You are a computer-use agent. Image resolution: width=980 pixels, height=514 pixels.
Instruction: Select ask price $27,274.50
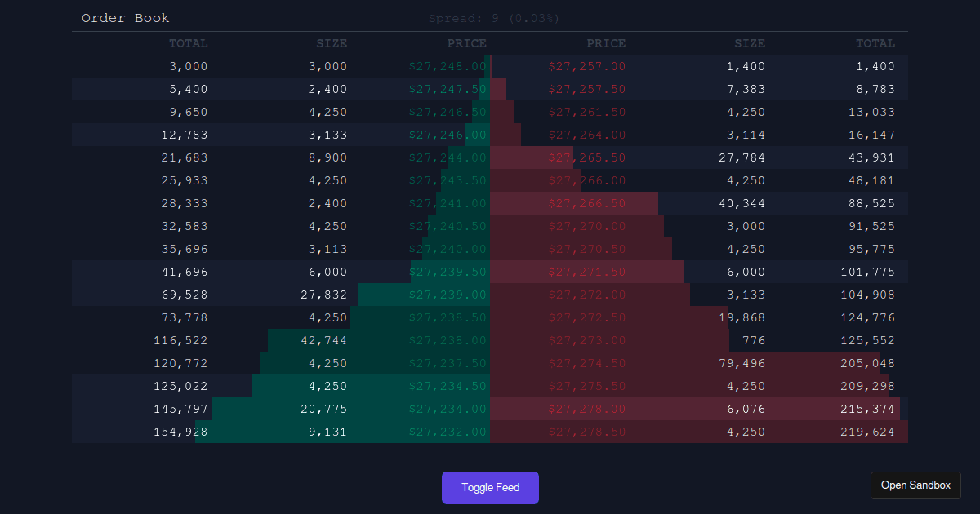(x=587, y=363)
